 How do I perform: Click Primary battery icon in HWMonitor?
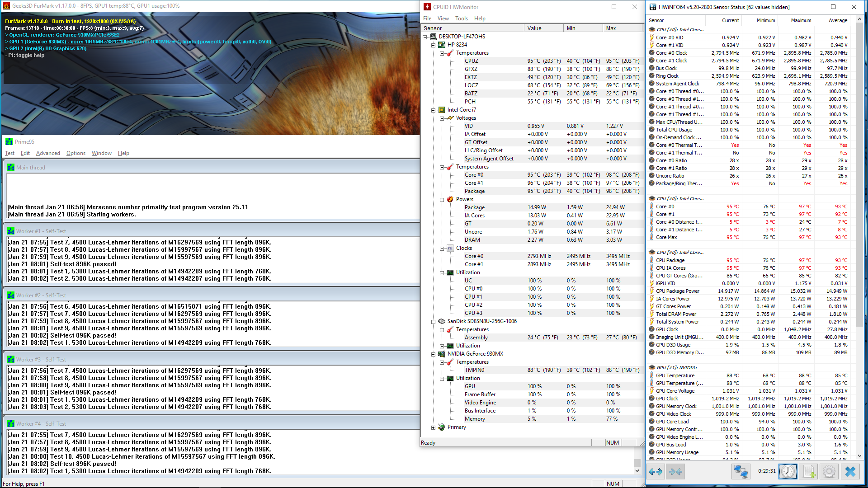coord(442,427)
